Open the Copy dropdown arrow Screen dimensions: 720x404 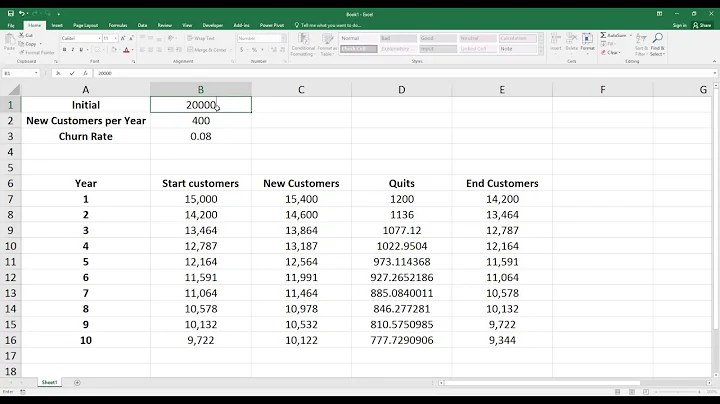[40, 44]
